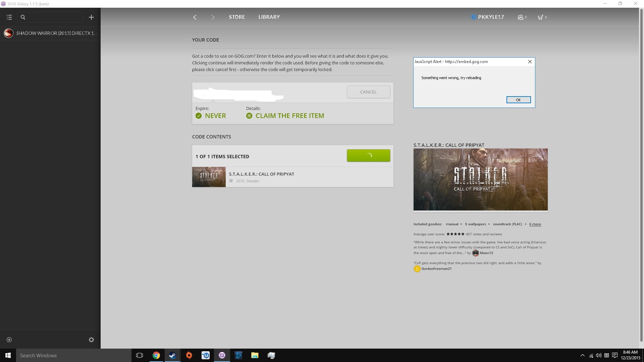Go back with the left arrow
This screenshot has height=362, width=644.
pyautogui.click(x=195, y=17)
